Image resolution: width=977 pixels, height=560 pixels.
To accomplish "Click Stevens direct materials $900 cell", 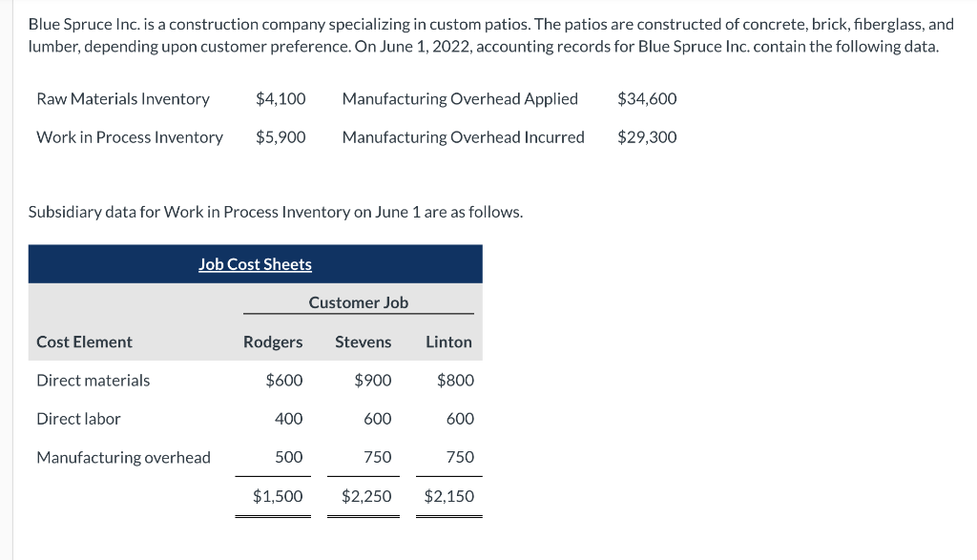I will point(373,381).
